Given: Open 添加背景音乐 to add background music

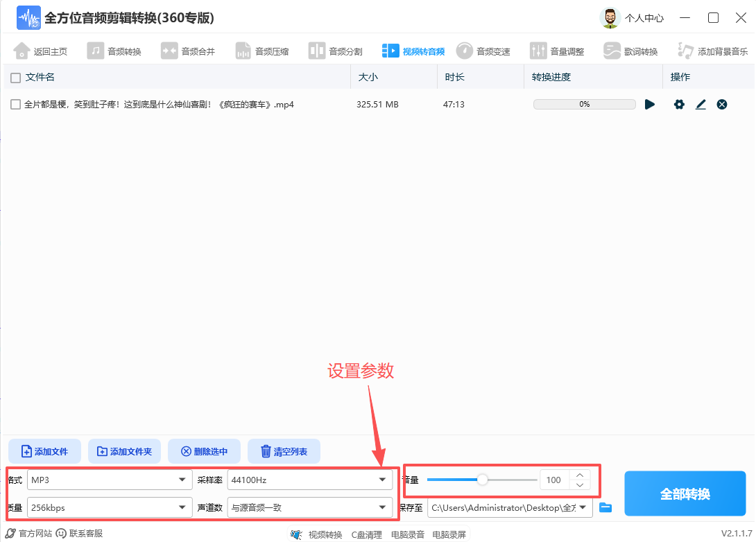Looking at the screenshot, I should (x=712, y=50).
